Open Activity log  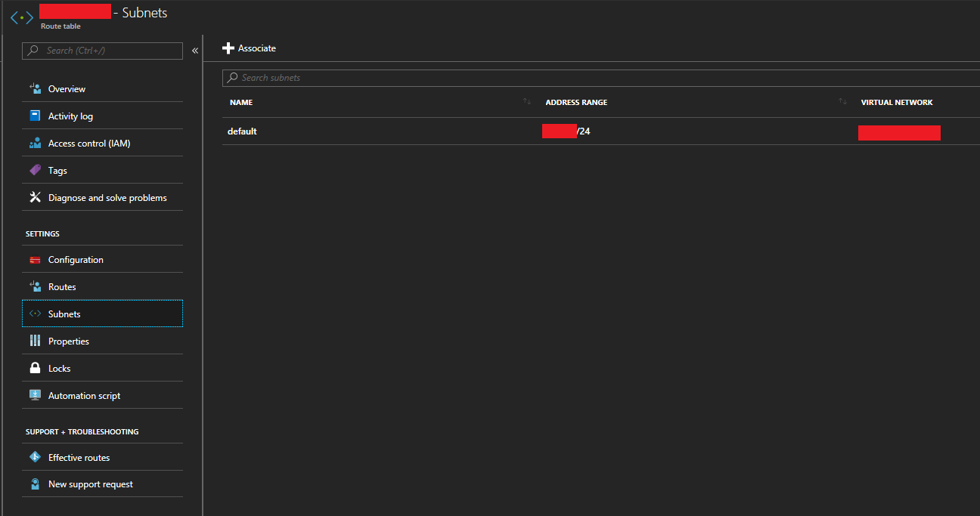click(x=102, y=116)
